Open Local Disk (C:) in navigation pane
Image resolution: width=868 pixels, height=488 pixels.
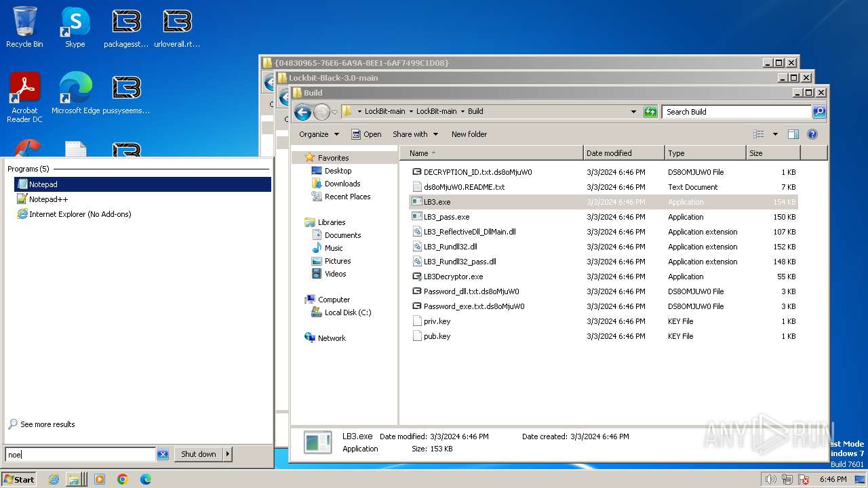tap(347, 312)
